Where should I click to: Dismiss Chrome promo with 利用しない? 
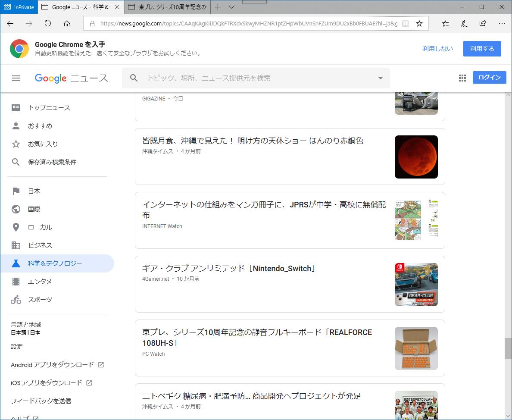click(x=437, y=49)
